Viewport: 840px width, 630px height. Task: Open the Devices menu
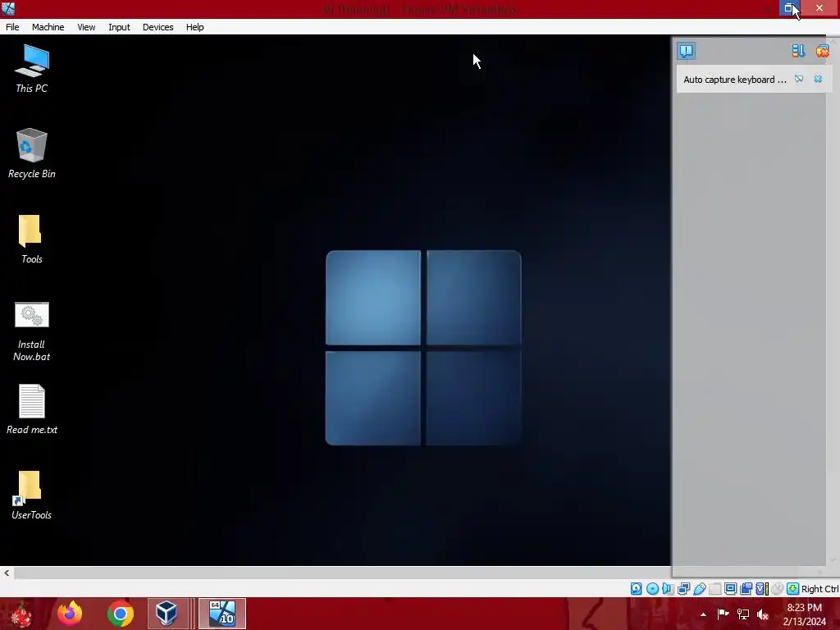tap(157, 27)
